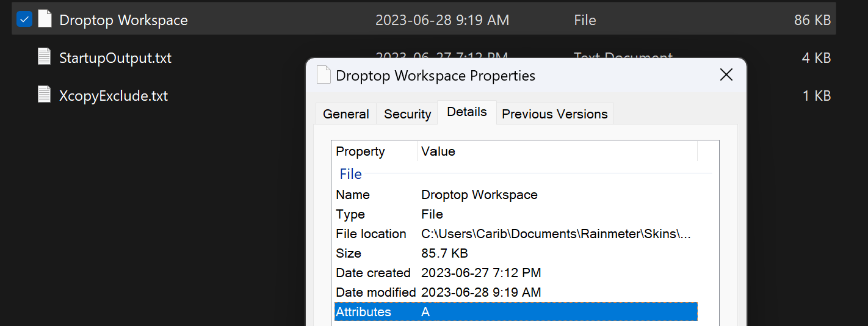The image size is (868, 326).
Task: Click the Properties dialog title file icon
Action: 324,74
